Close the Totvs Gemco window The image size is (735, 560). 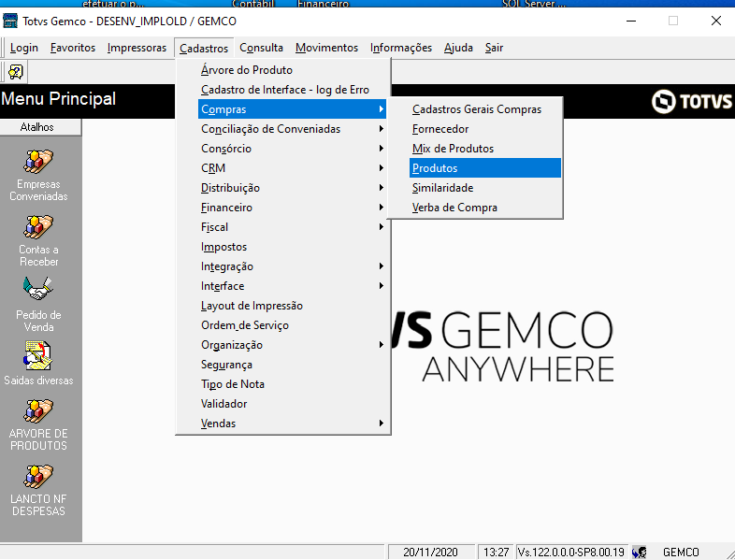pyautogui.click(x=715, y=22)
